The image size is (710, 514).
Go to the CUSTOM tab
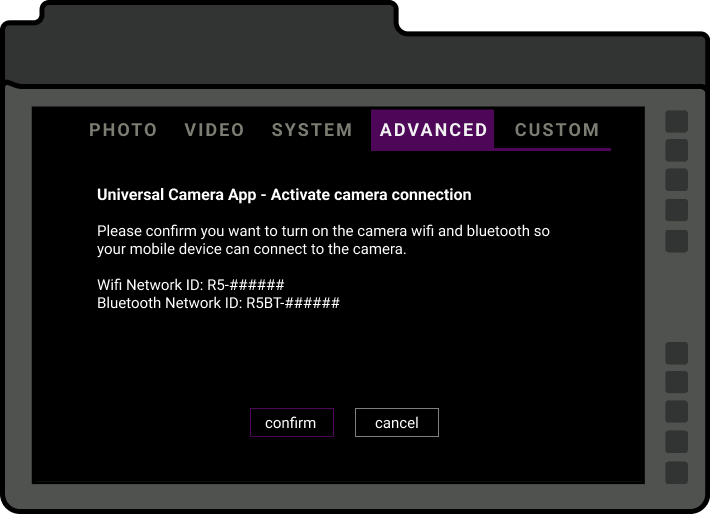(557, 130)
